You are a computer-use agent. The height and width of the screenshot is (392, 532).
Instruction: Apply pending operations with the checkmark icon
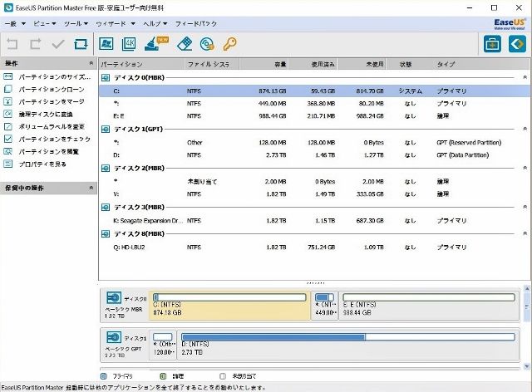pyautogui.click(x=58, y=44)
